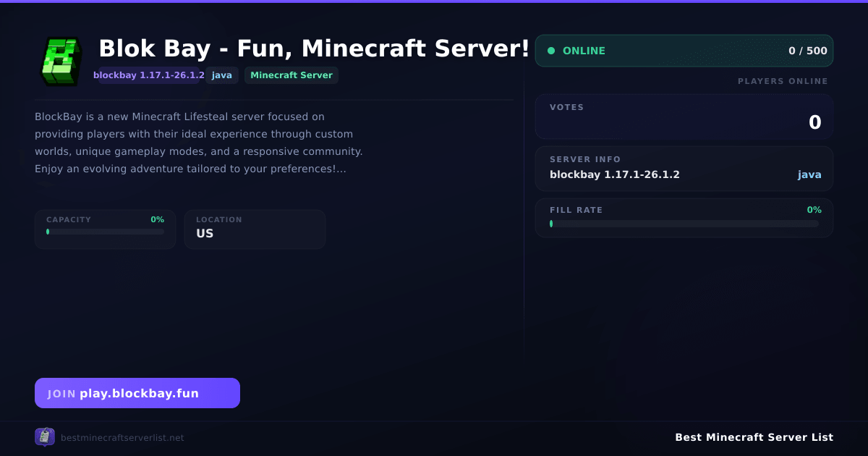Select the purple blockbay 1.17.1-26.1.2 tag
The width and height of the screenshot is (868, 456).
149,75
